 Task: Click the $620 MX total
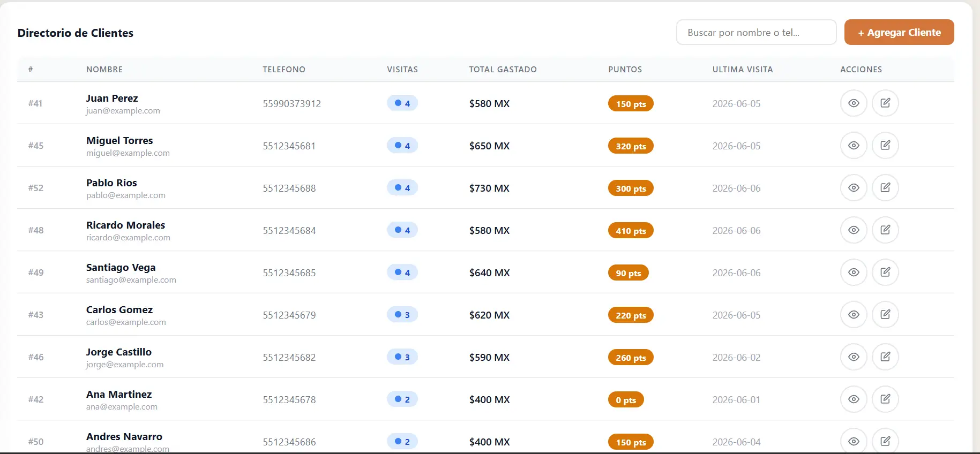(489, 315)
